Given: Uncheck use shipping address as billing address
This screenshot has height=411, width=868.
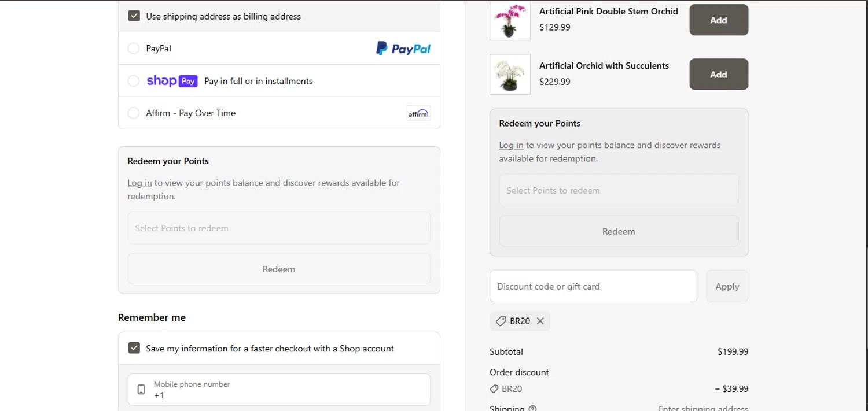Looking at the screenshot, I should [x=134, y=16].
